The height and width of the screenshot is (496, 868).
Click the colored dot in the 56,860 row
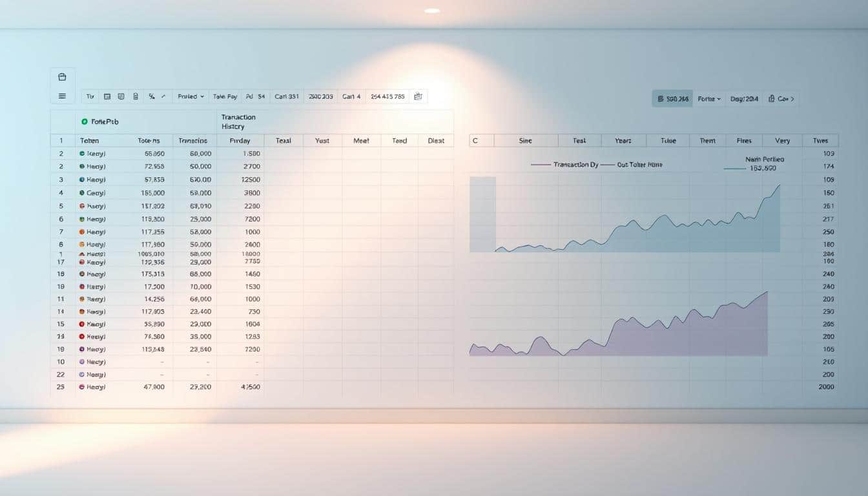[82, 154]
